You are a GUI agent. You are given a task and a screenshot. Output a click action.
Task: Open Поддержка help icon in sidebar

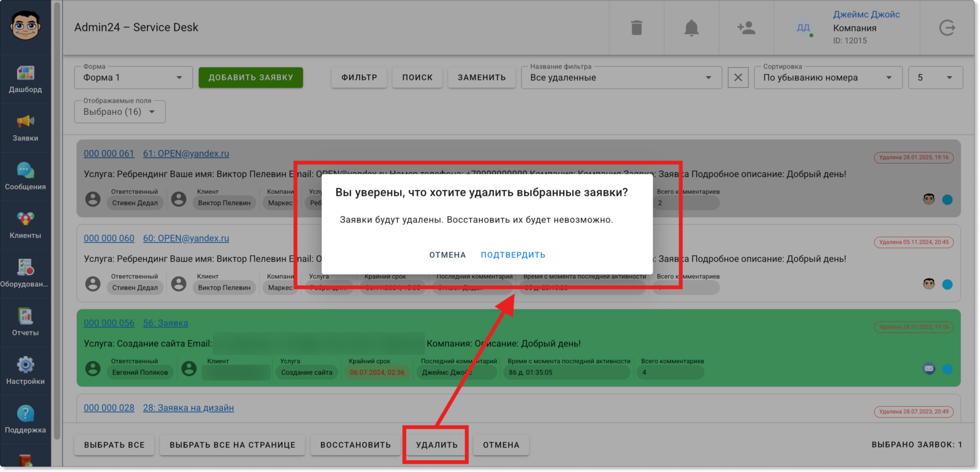click(25, 420)
